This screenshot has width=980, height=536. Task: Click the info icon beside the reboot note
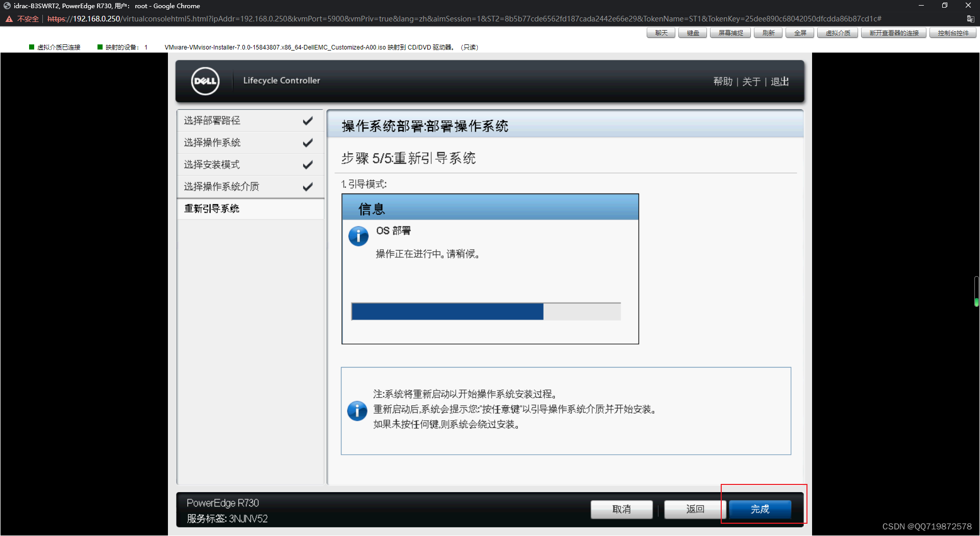(x=357, y=410)
